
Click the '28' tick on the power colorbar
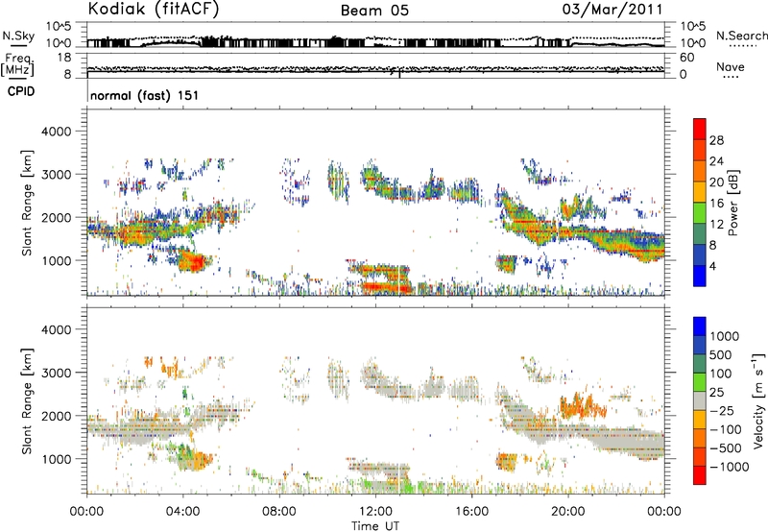pos(716,140)
